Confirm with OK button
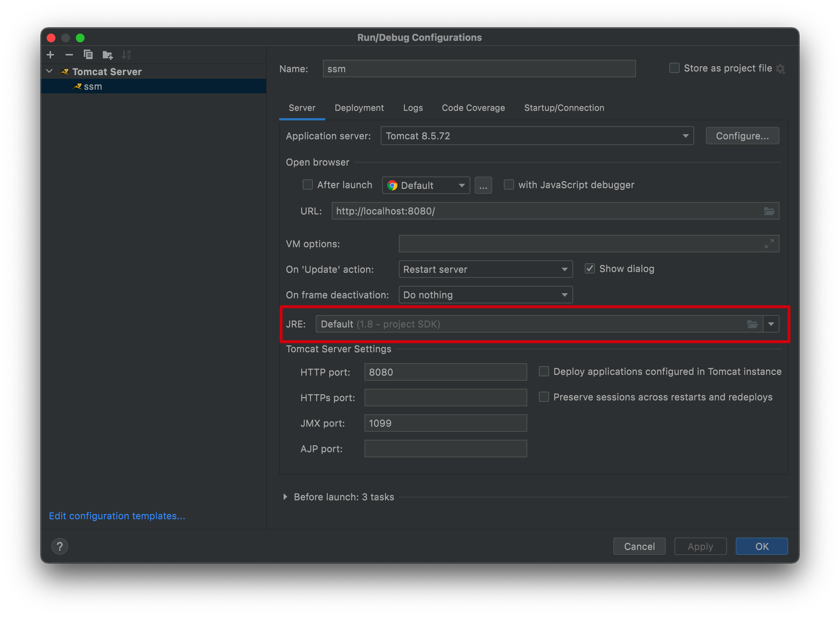This screenshot has height=617, width=840. click(762, 546)
